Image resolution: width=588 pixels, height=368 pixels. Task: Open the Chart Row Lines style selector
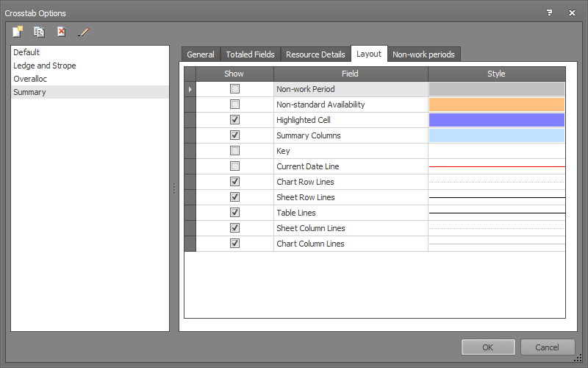pyautogui.click(x=497, y=182)
